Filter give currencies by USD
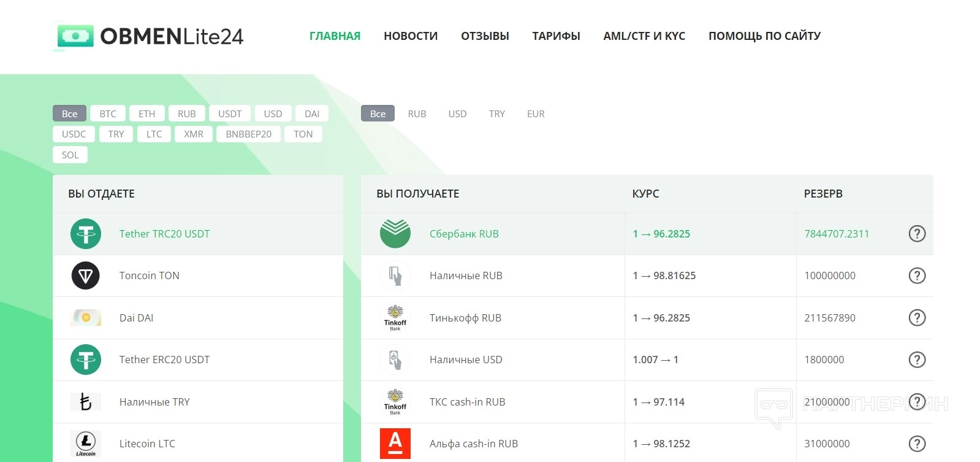 (273, 114)
